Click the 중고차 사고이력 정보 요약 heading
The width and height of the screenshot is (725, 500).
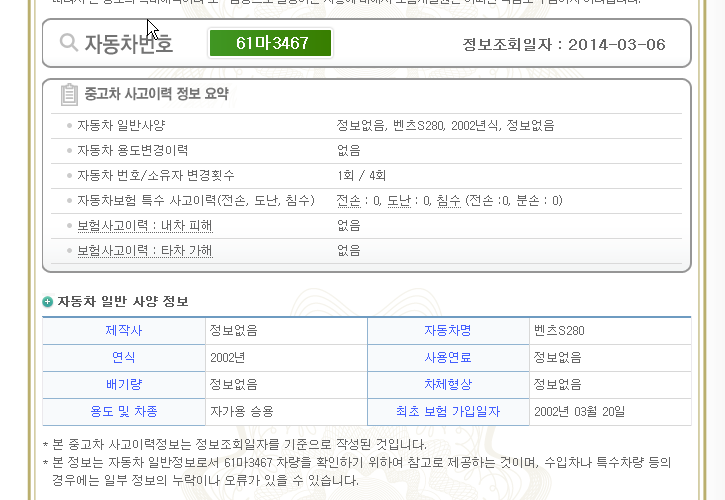tap(156, 94)
